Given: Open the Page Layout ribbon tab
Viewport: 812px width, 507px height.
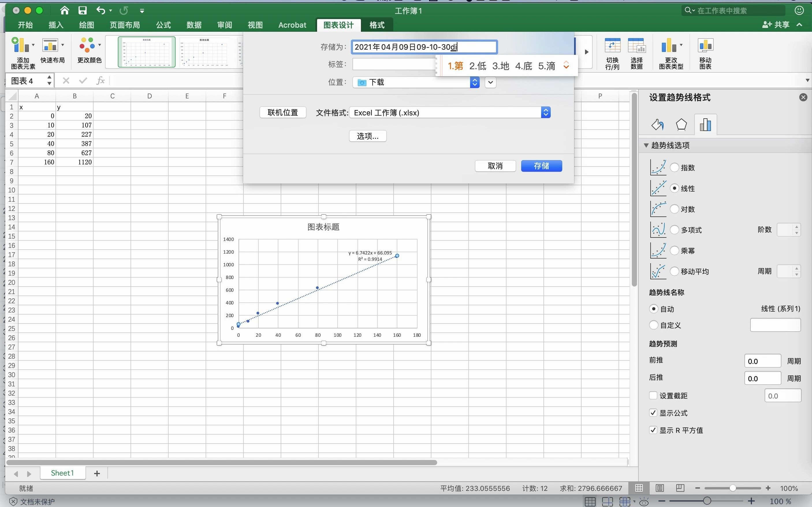Looking at the screenshot, I should (x=125, y=25).
